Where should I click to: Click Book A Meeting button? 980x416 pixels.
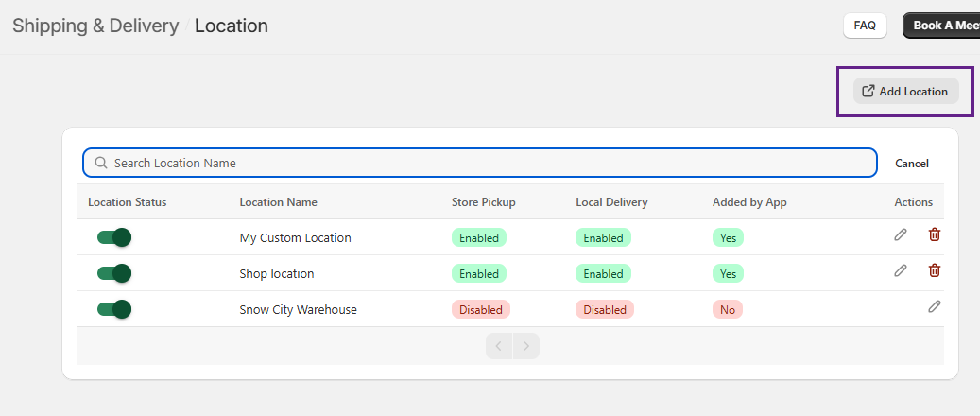pyautogui.click(x=943, y=26)
